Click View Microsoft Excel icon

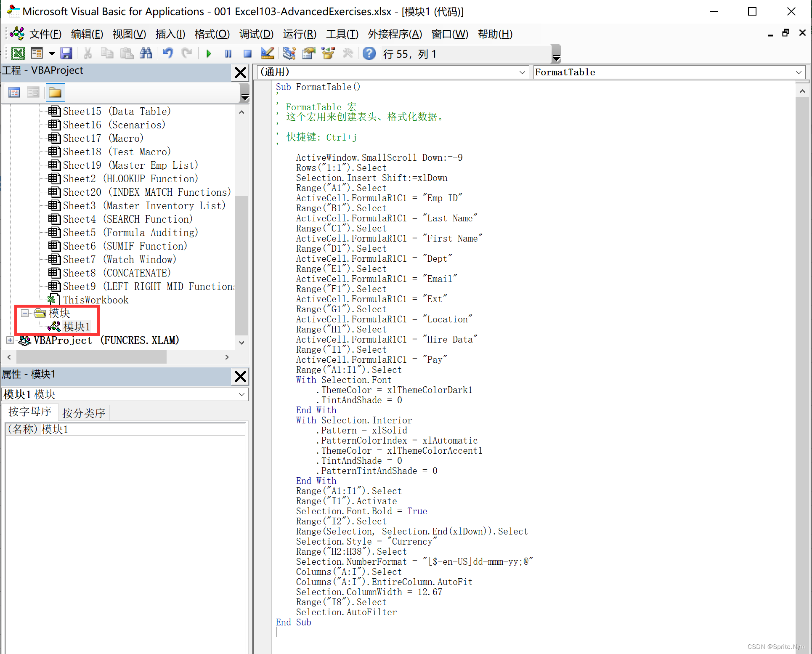[x=18, y=53]
